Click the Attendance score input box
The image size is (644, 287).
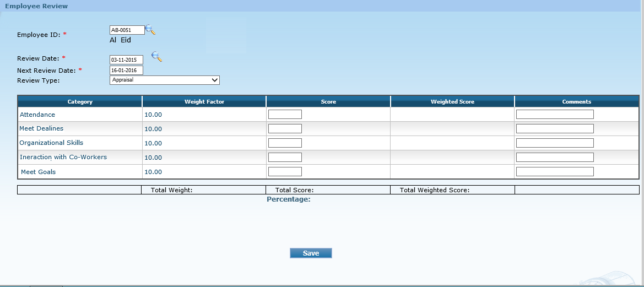(285, 115)
